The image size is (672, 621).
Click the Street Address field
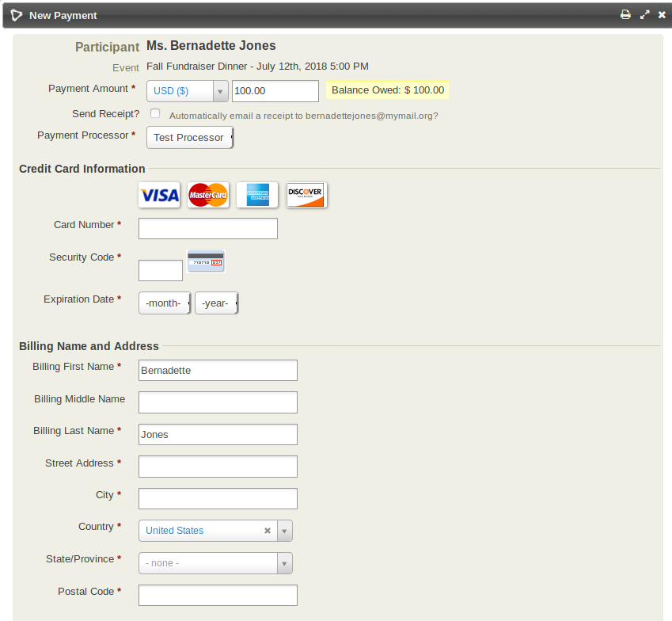pos(217,467)
